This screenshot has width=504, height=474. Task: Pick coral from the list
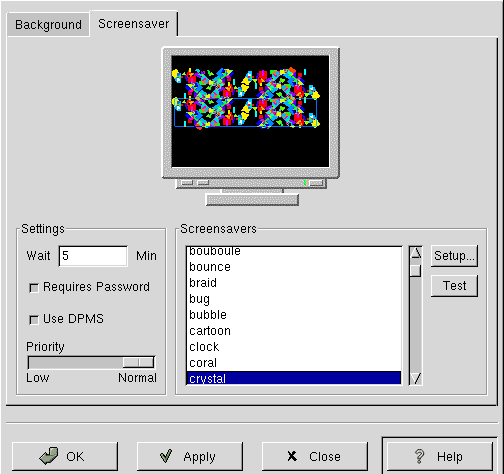click(x=294, y=363)
